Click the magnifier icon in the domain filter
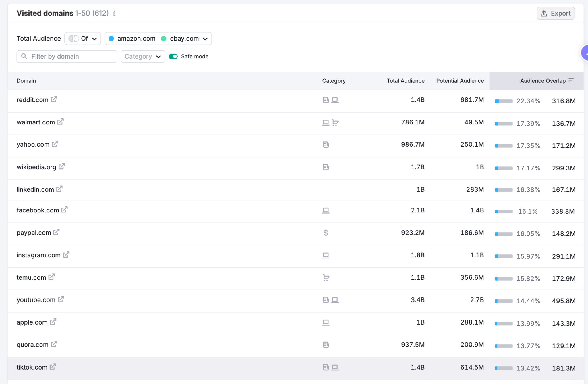 coord(24,56)
